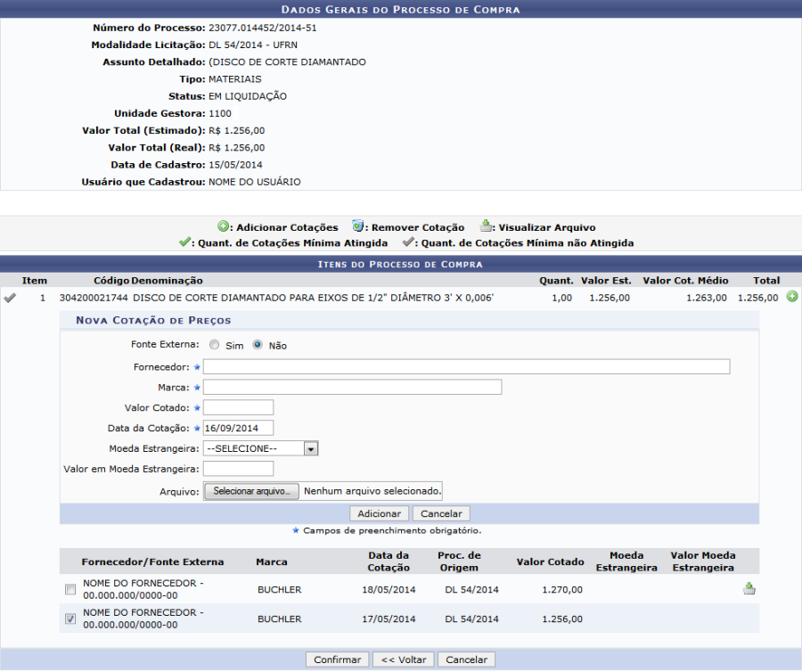Viewport: 802px width, 672px height.
Task: Click the Adicionar Cotações icon in the legend
Action: click(225, 227)
